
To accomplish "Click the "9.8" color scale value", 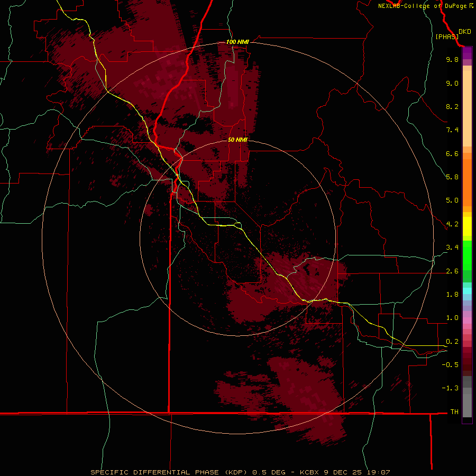I will tap(452, 59).
